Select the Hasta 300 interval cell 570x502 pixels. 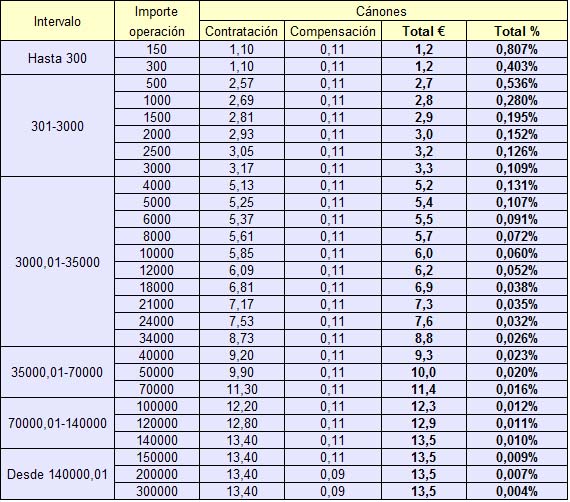tap(57, 58)
